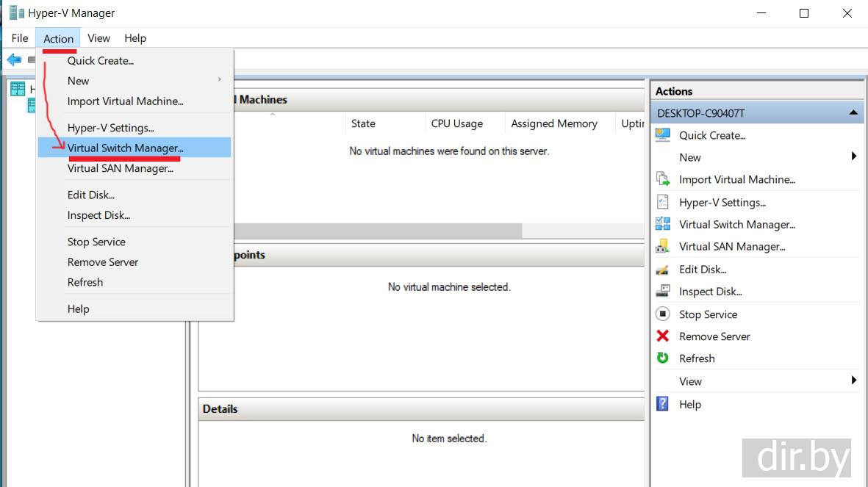Close the Action menu via its header

click(x=58, y=38)
